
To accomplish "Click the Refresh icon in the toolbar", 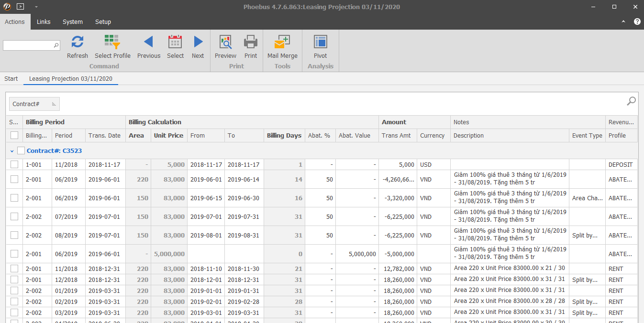I will (x=77, y=42).
